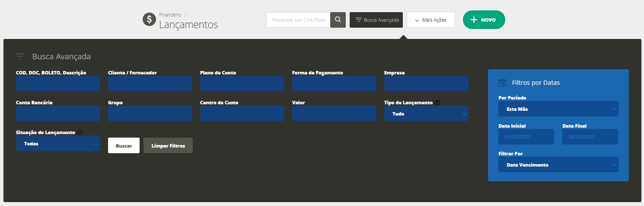The width and height of the screenshot is (644, 206).
Task: Create a new entry with Novo button
Action: click(x=484, y=20)
